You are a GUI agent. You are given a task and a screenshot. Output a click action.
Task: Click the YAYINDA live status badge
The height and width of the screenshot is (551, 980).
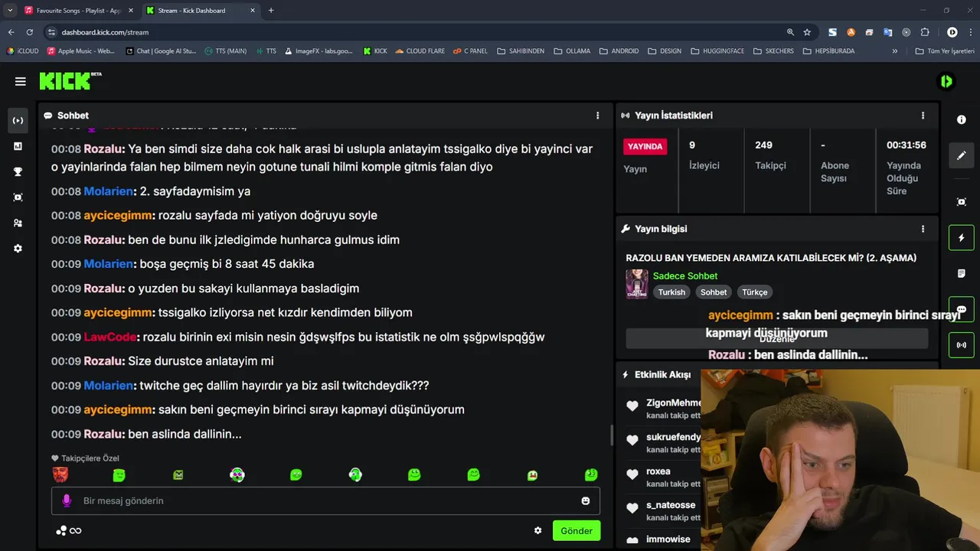(645, 146)
